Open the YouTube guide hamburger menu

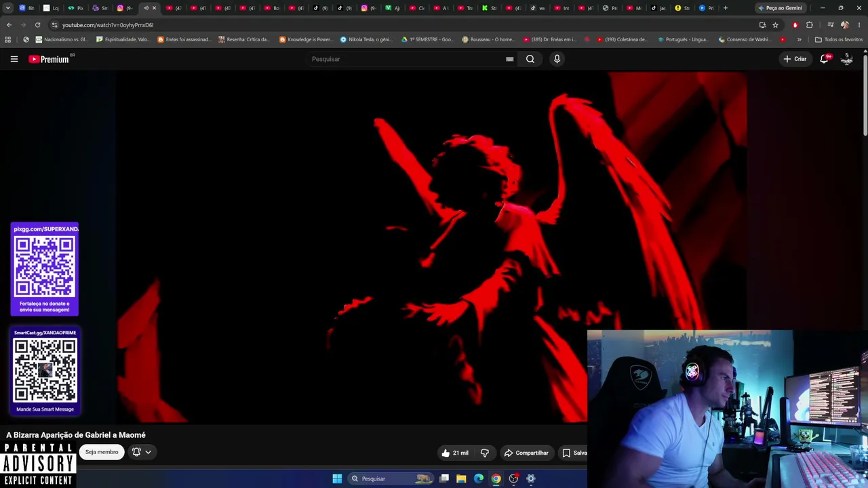click(x=14, y=59)
